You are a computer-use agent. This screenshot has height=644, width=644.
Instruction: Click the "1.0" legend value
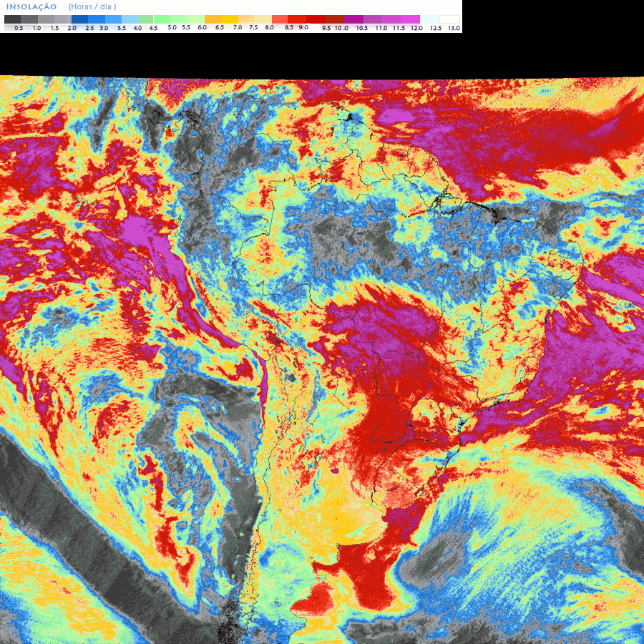36,28
